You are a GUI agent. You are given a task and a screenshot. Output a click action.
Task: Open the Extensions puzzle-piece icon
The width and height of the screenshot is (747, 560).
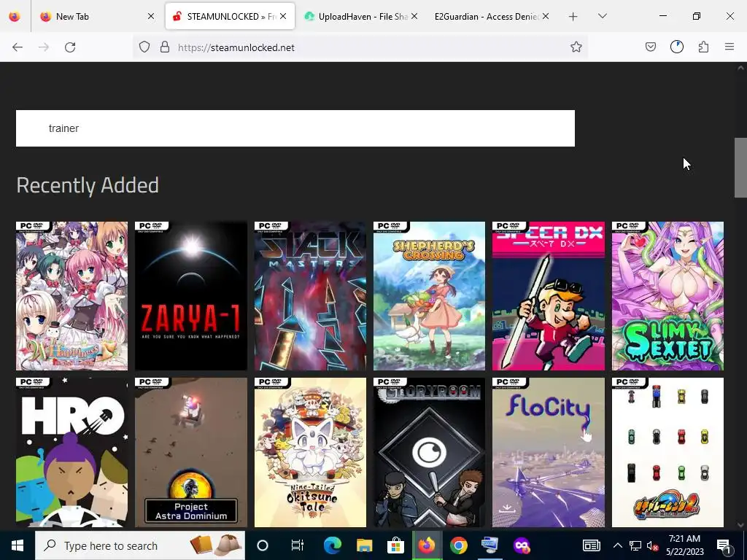pyautogui.click(x=703, y=47)
